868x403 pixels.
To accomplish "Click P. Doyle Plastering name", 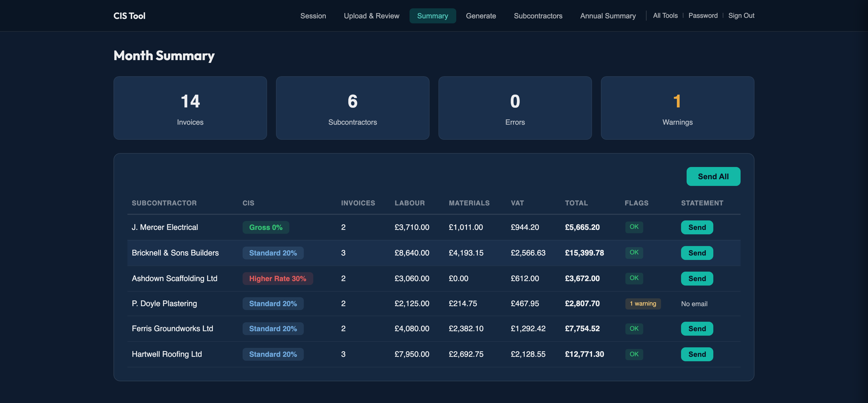I will click(164, 304).
